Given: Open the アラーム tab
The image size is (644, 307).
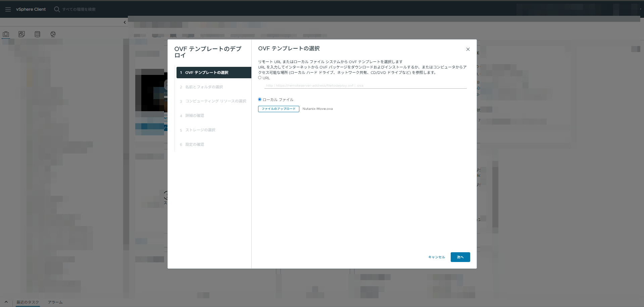Looking at the screenshot, I should [x=55, y=302].
